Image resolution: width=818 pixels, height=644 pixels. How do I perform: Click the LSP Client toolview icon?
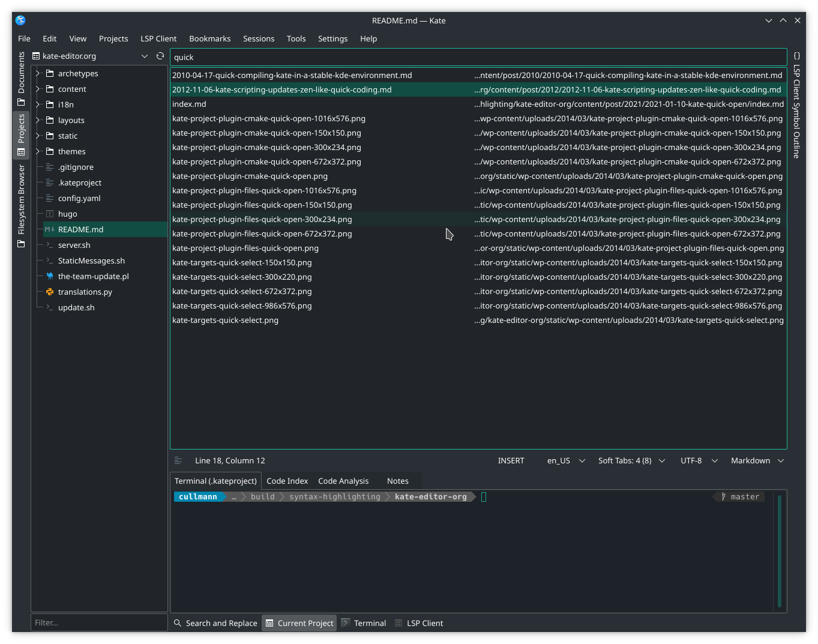[398, 623]
